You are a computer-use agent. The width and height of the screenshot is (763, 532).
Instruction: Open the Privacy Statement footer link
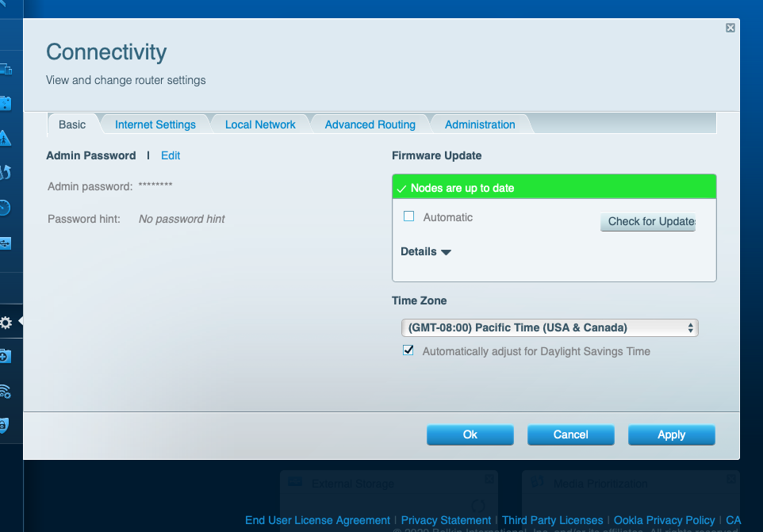click(446, 520)
